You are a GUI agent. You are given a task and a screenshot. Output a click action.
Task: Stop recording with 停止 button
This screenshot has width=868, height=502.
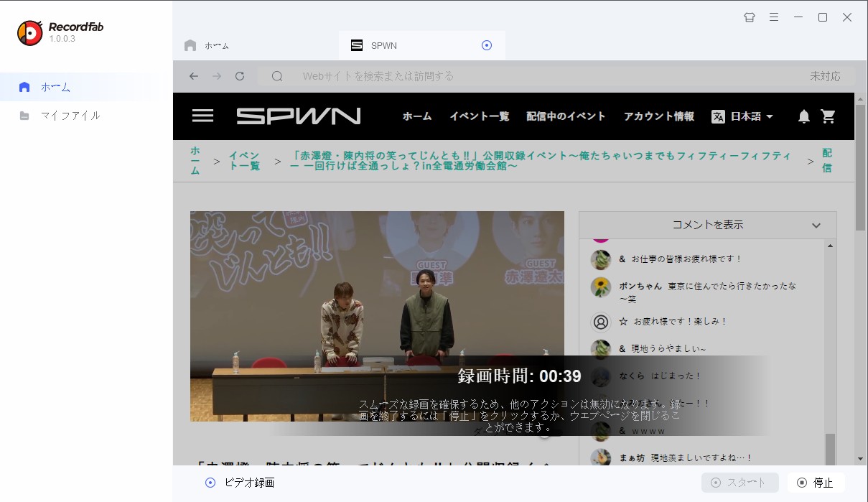pyautogui.click(x=816, y=483)
